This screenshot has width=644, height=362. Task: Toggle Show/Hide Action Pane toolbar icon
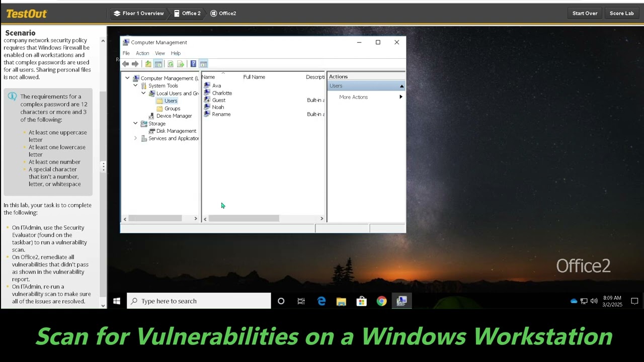(203, 64)
